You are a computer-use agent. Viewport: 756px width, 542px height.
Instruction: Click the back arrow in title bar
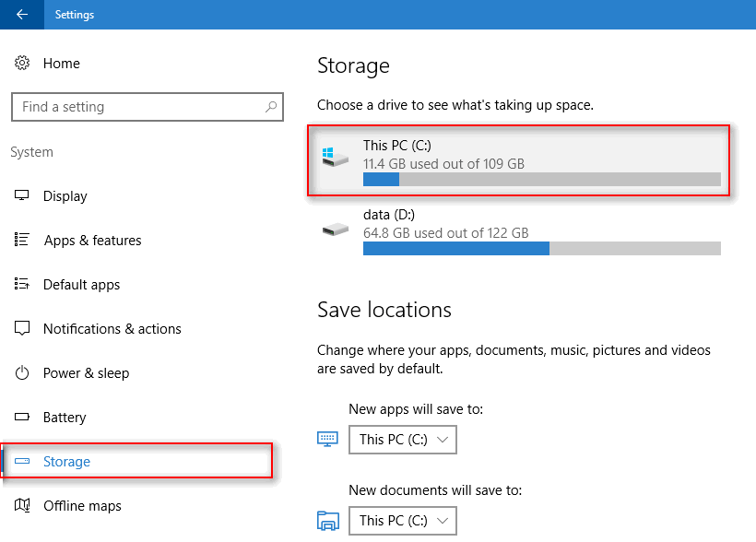click(22, 15)
